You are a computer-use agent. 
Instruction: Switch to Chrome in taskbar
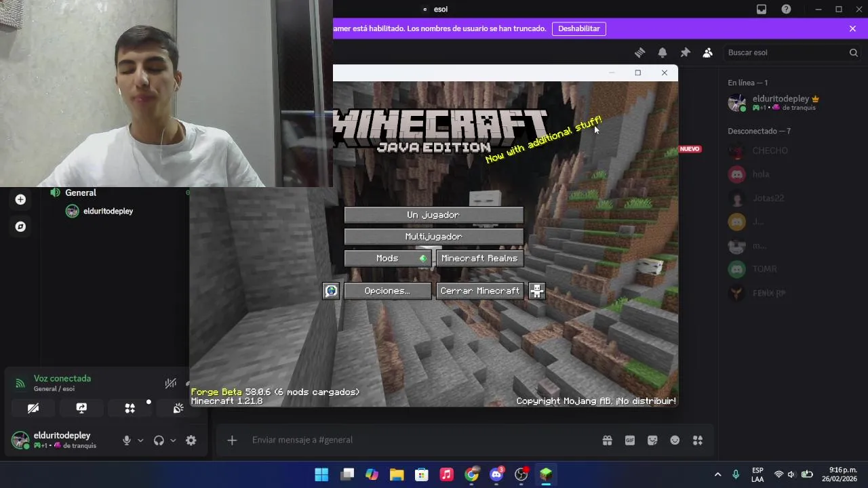point(471,474)
